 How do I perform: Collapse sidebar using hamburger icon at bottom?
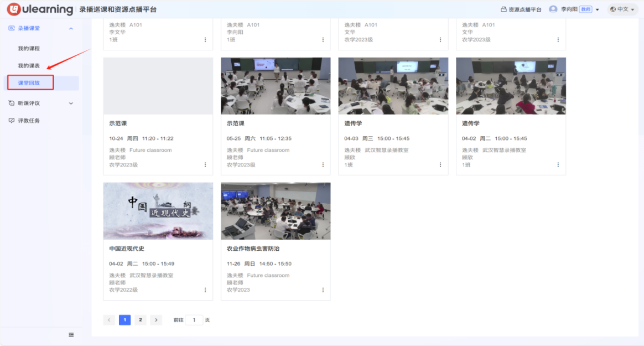click(71, 334)
